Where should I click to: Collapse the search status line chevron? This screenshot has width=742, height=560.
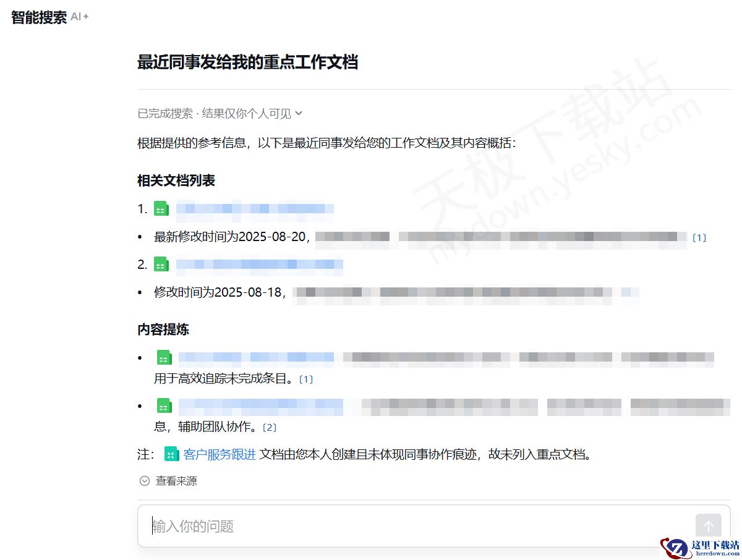point(299,114)
